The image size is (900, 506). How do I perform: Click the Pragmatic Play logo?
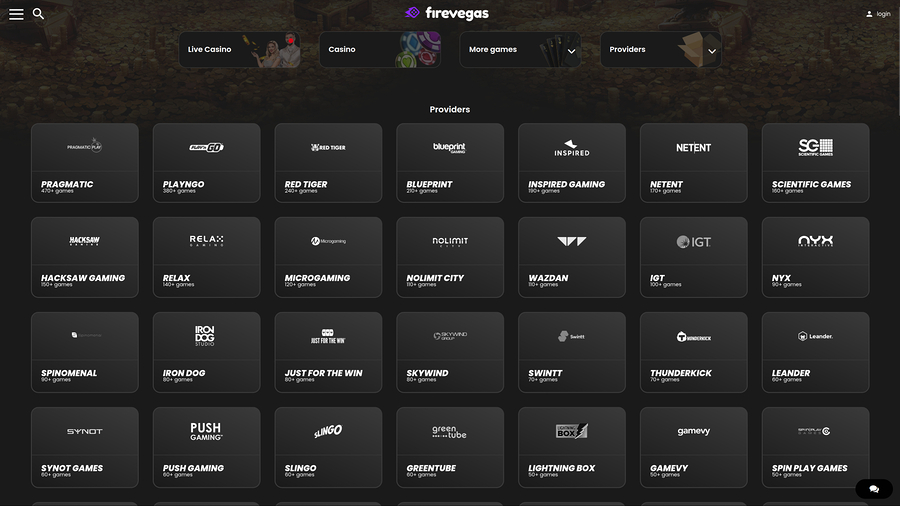coord(84,146)
